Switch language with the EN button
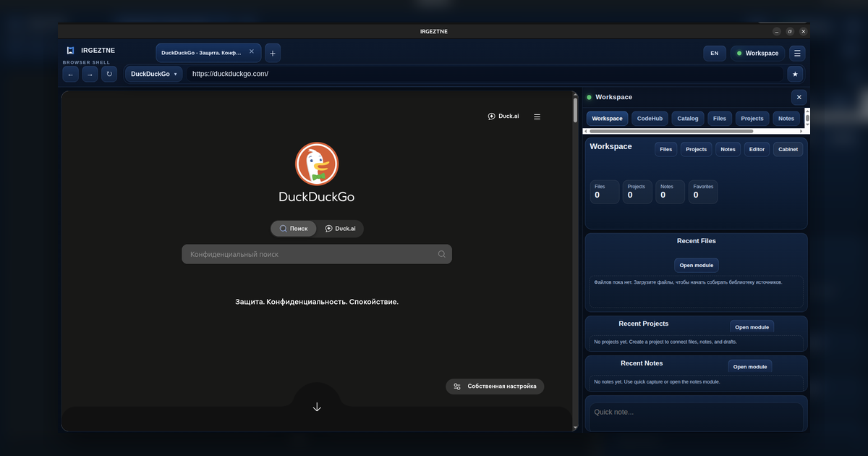Image resolution: width=868 pixels, height=456 pixels. tap(714, 53)
